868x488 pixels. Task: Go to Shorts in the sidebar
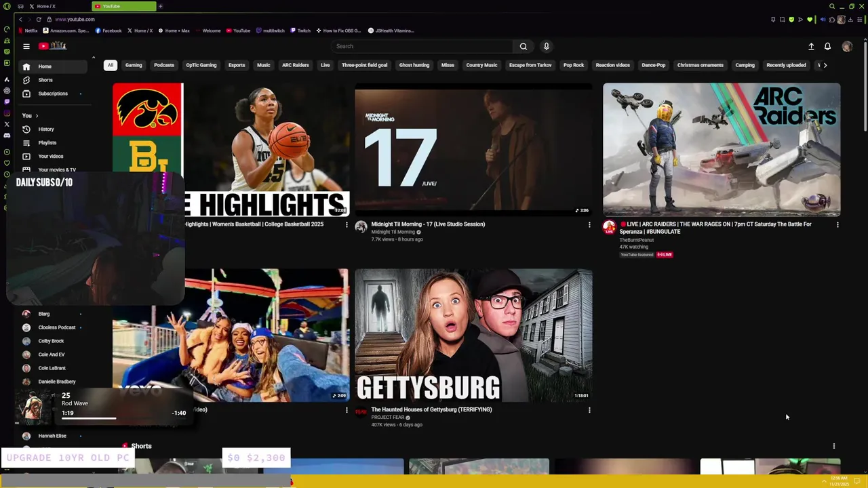coord(53,80)
